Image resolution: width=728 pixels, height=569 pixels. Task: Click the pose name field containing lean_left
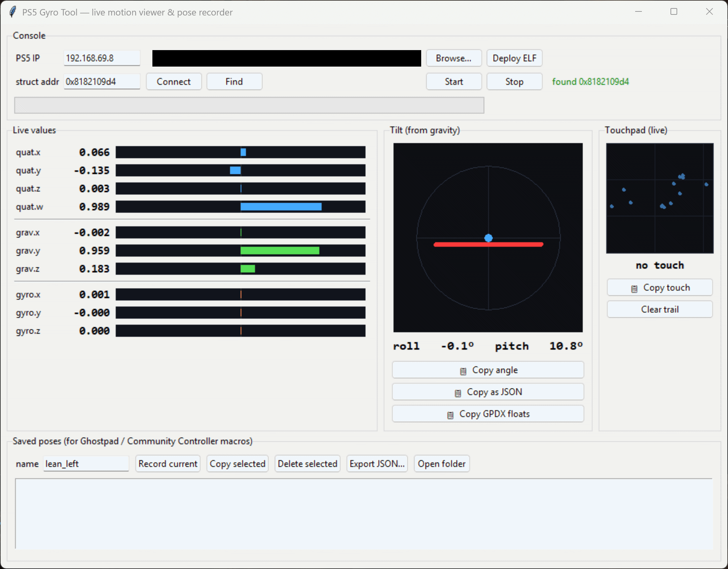click(86, 464)
